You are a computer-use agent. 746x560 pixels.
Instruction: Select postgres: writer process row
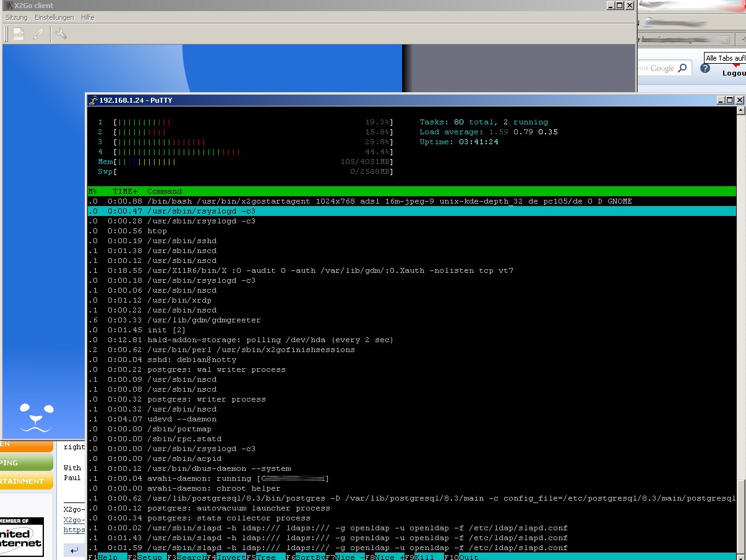(412, 399)
